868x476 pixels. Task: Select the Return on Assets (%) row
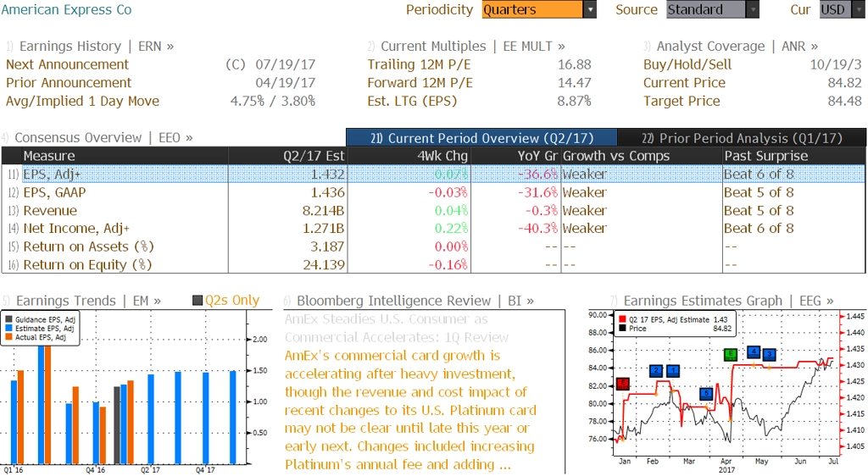click(433, 246)
